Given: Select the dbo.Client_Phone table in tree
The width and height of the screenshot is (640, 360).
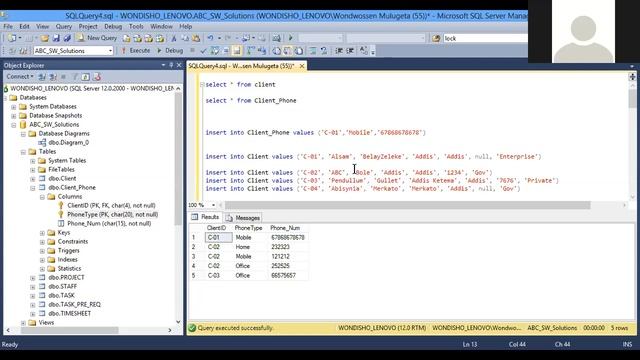Looking at the screenshot, I should (x=72, y=188).
